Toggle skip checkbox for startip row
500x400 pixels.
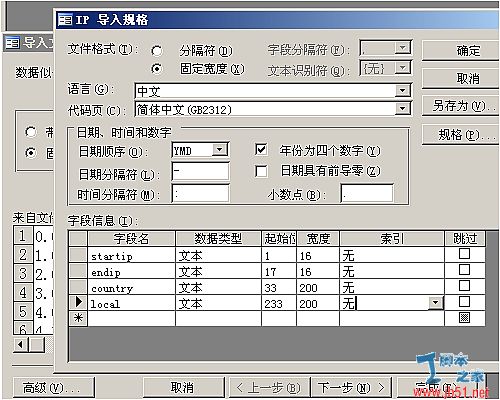click(x=464, y=254)
